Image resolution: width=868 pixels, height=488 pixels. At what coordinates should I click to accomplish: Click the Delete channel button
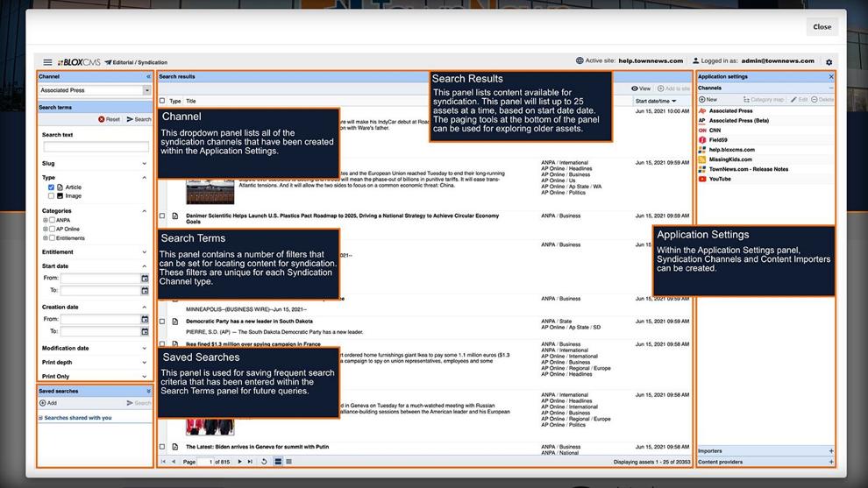coord(822,100)
